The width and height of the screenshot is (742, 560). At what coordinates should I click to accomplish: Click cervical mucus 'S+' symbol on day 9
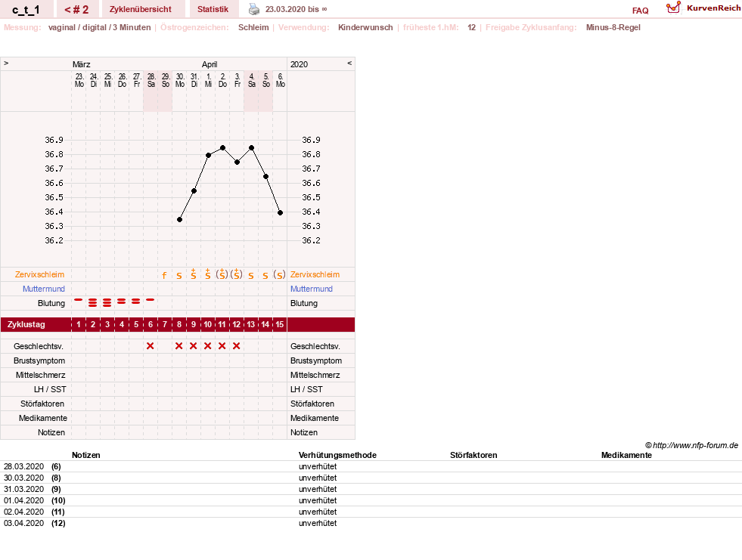point(194,274)
